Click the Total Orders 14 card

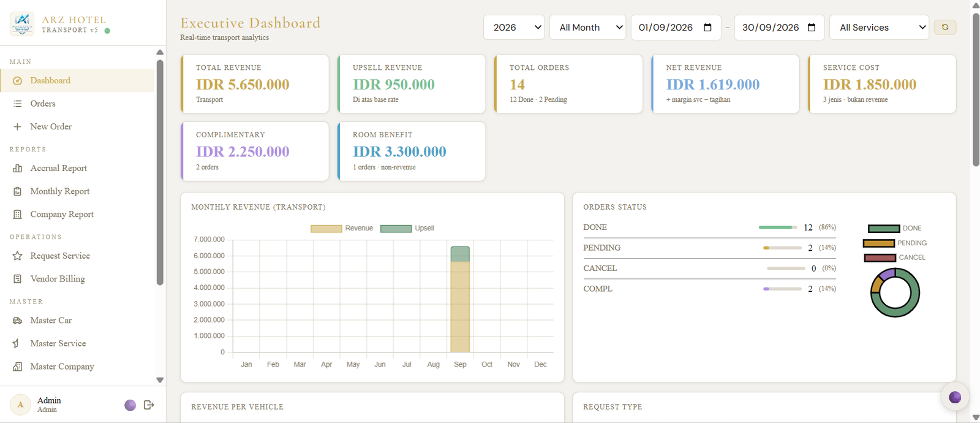(x=568, y=84)
